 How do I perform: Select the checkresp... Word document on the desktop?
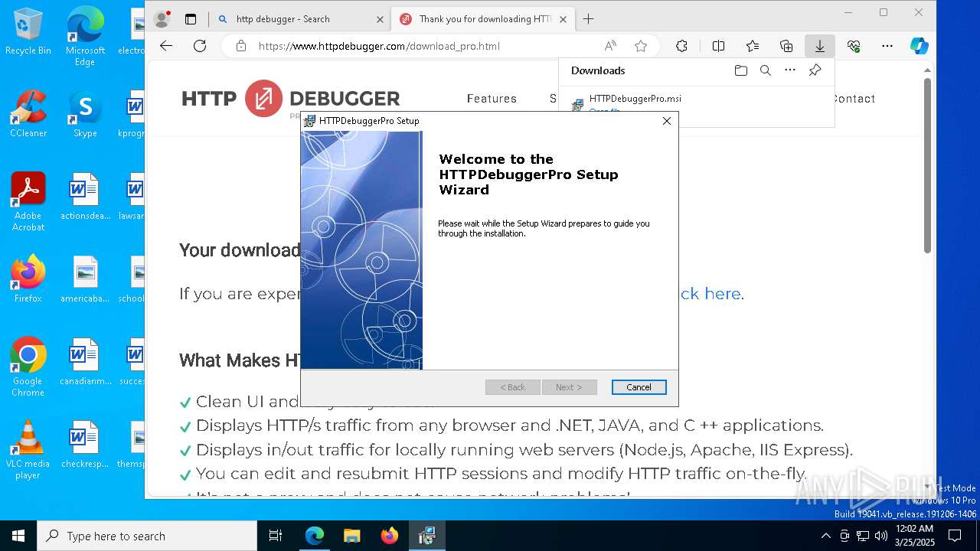(x=85, y=445)
